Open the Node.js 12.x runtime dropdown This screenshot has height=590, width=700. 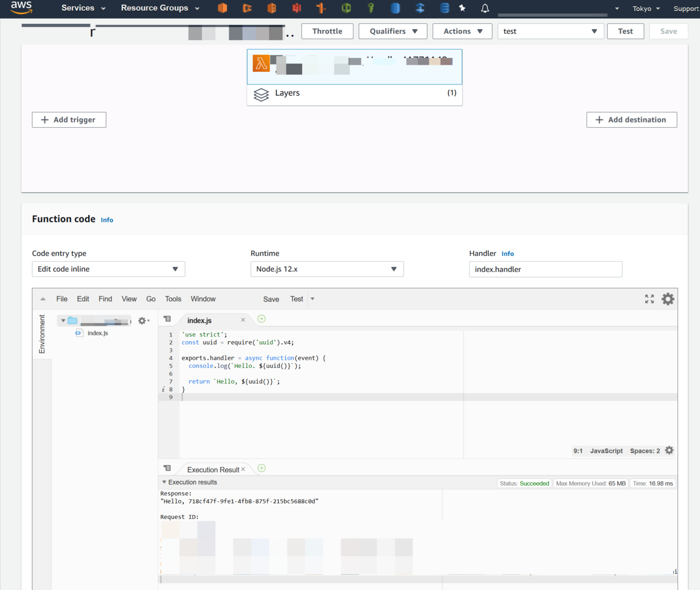[327, 269]
